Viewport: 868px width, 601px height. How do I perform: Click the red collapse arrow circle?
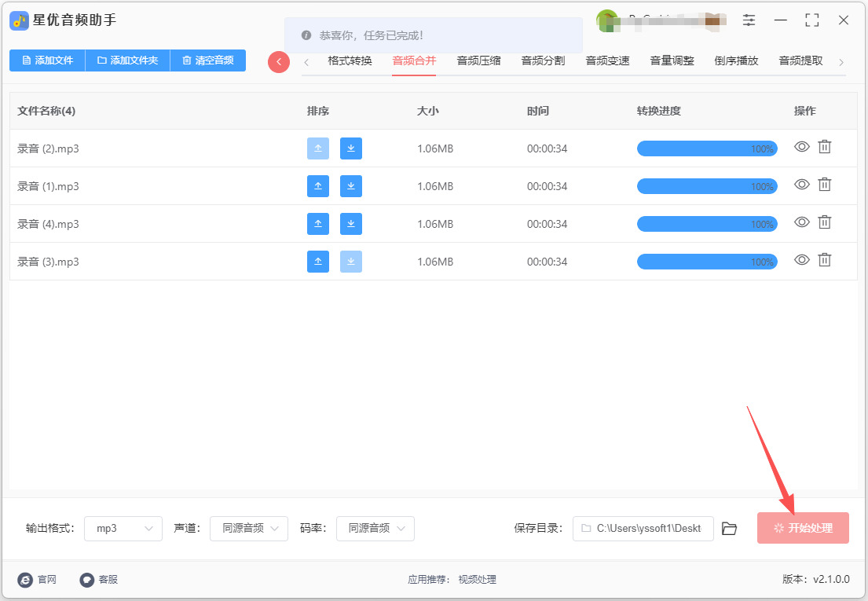(x=279, y=62)
